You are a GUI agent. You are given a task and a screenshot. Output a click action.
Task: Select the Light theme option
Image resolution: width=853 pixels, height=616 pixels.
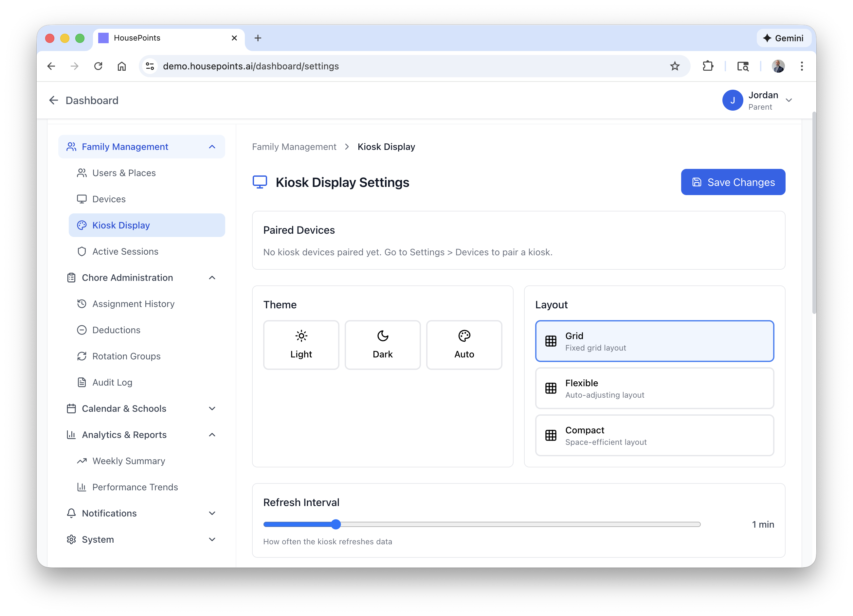301,345
